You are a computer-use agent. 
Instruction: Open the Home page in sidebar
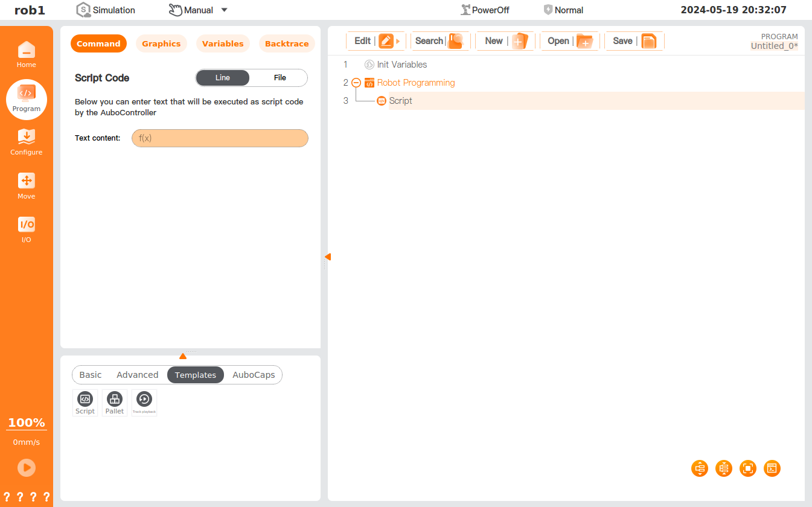(x=26, y=54)
